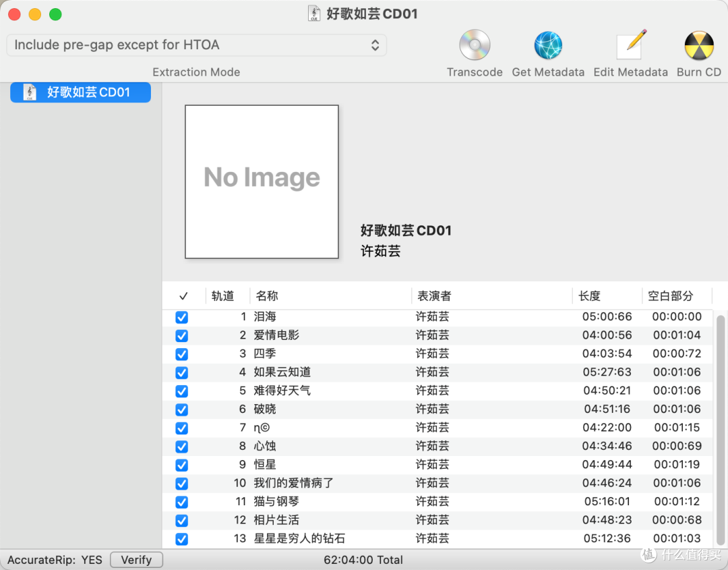Uncheck track 13 星星是穷人的钻石
The image size is (728, 570).
[x=181, y=538]
